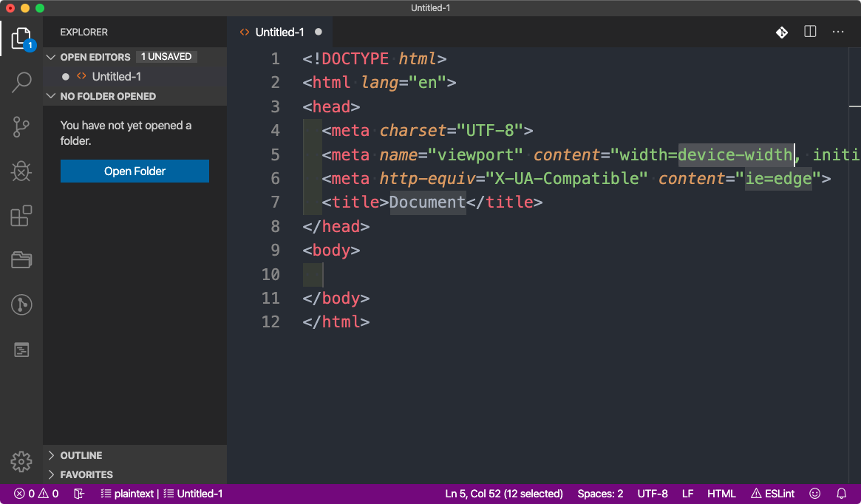The width and height of the screenshot is (861, 504).
Task: Open the Manage gear icon
Action: point(21,462)
